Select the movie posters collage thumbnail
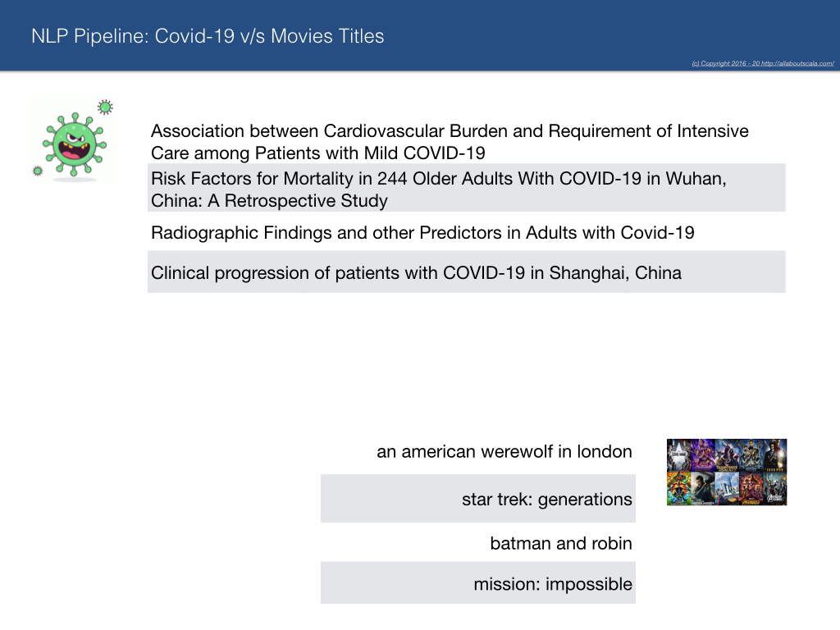 click(727, 472)
